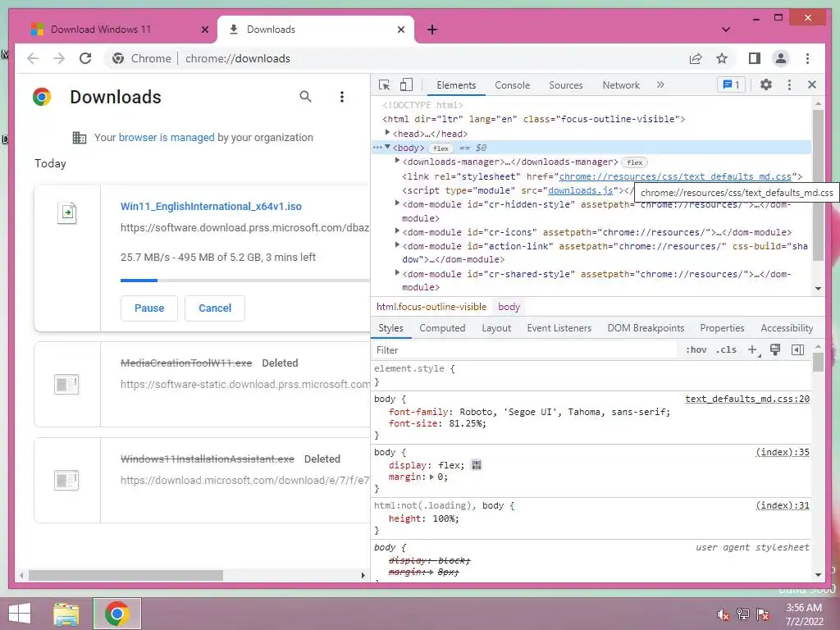Open DevTools settings gear

766,84
